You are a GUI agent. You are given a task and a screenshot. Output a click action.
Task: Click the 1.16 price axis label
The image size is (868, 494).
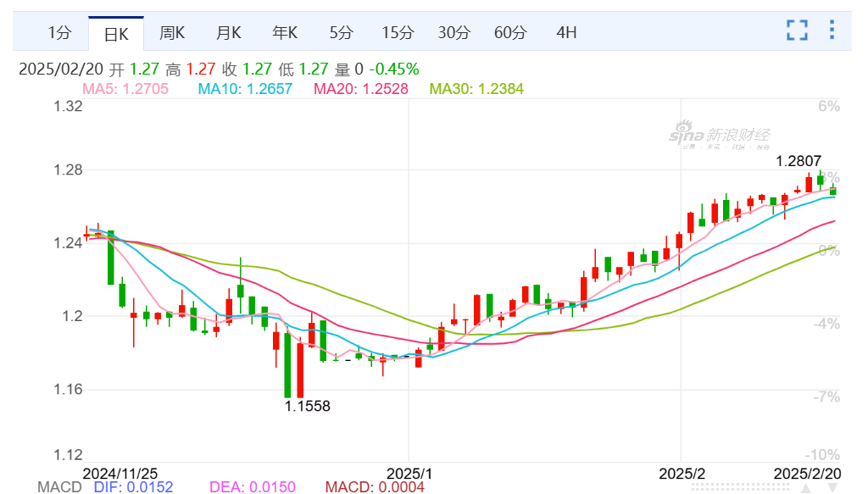pyautogui.click(x=68, y=390)
